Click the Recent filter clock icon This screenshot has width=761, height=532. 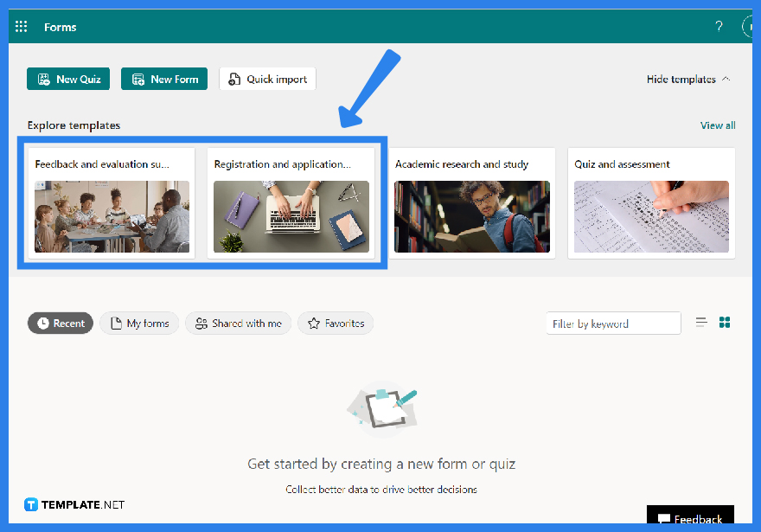coord(42,323)
